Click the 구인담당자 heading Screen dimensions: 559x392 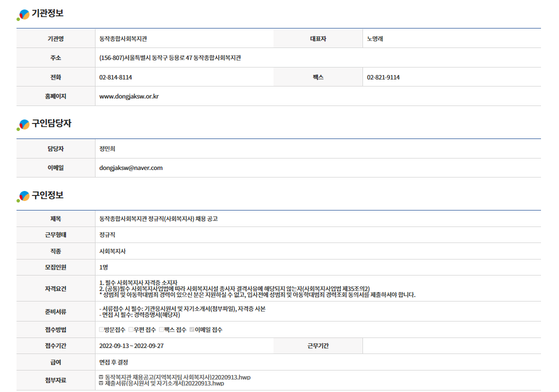51,123
